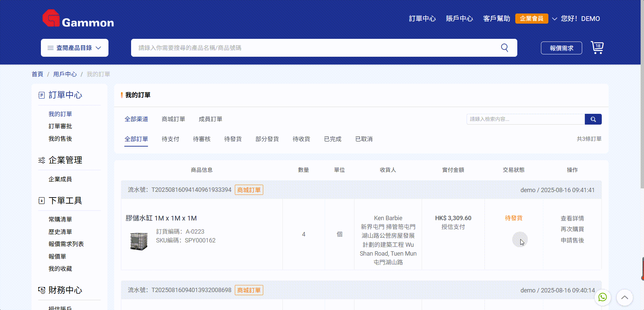Expand the user account chevron beside 企業會員

point(554,19)
